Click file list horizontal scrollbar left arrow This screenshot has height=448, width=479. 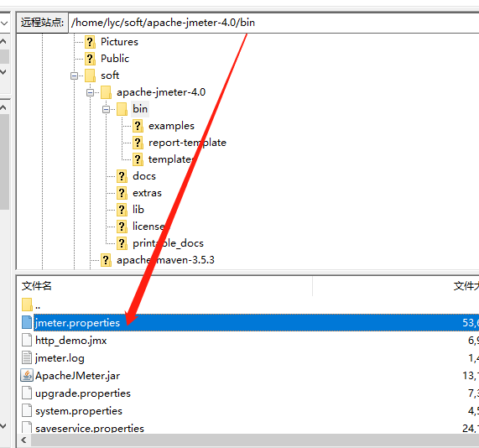click(23, 440)
